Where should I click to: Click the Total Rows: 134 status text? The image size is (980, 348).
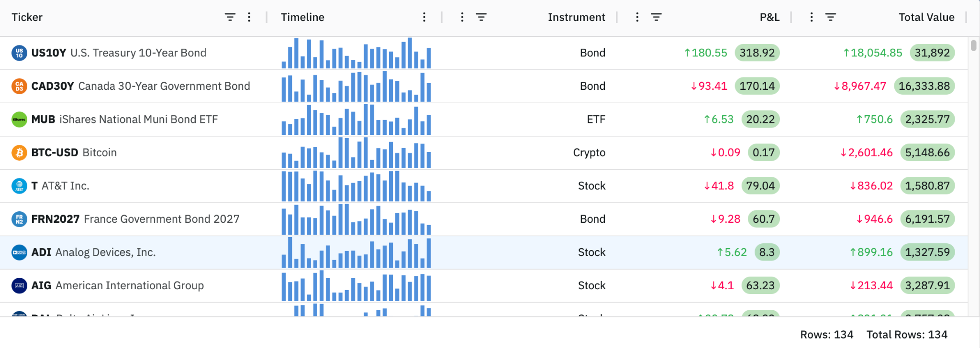pyautogui.click(x=907, y=335)
